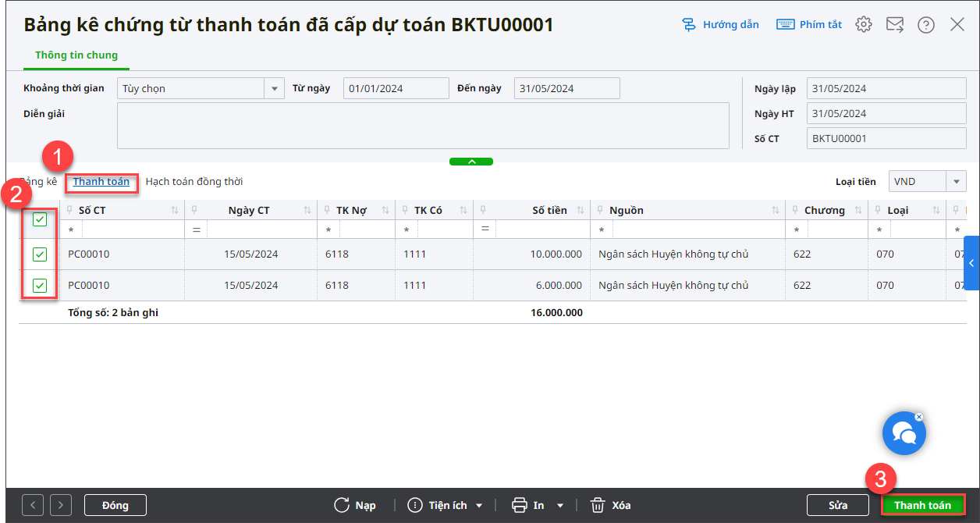Go to previous record arrow
The height and width of the screenshot is (523, 980).
[33, 505]
